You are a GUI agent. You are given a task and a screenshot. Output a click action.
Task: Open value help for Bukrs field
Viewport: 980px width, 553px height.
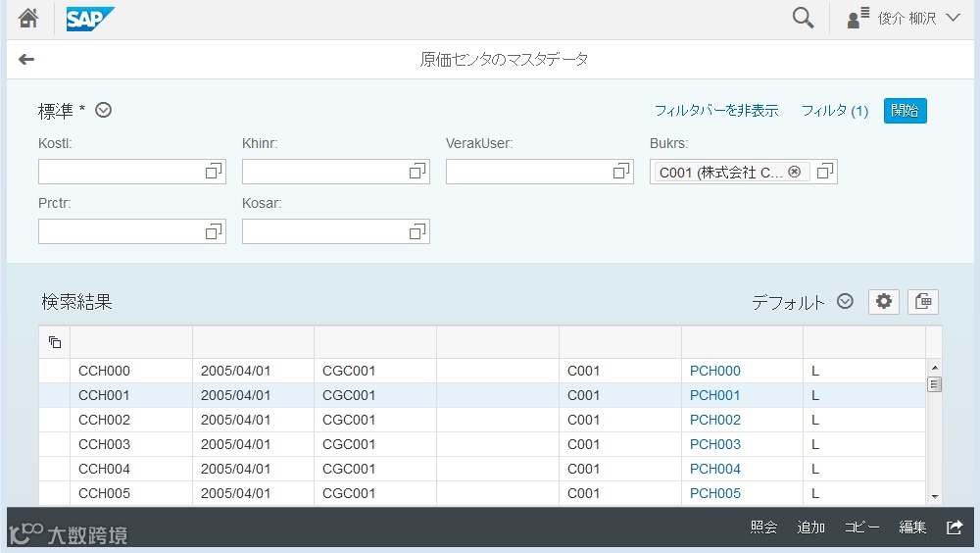tap(825, 172)
